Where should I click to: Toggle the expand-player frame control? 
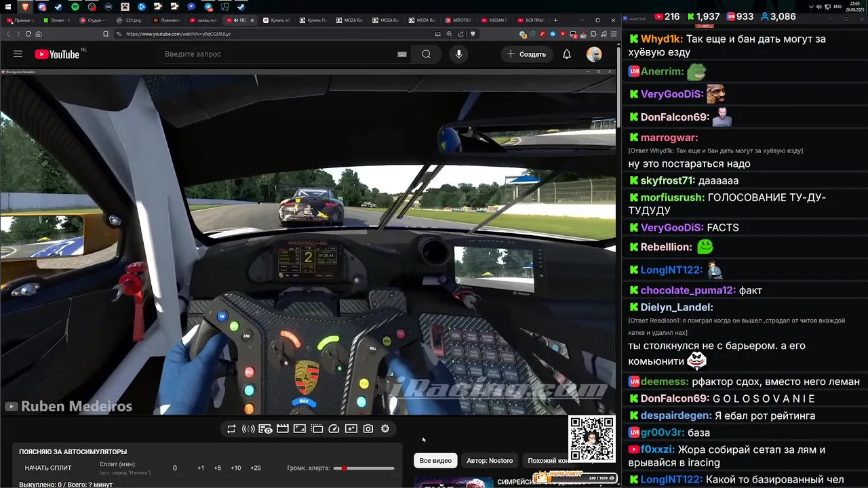(300, 429)
